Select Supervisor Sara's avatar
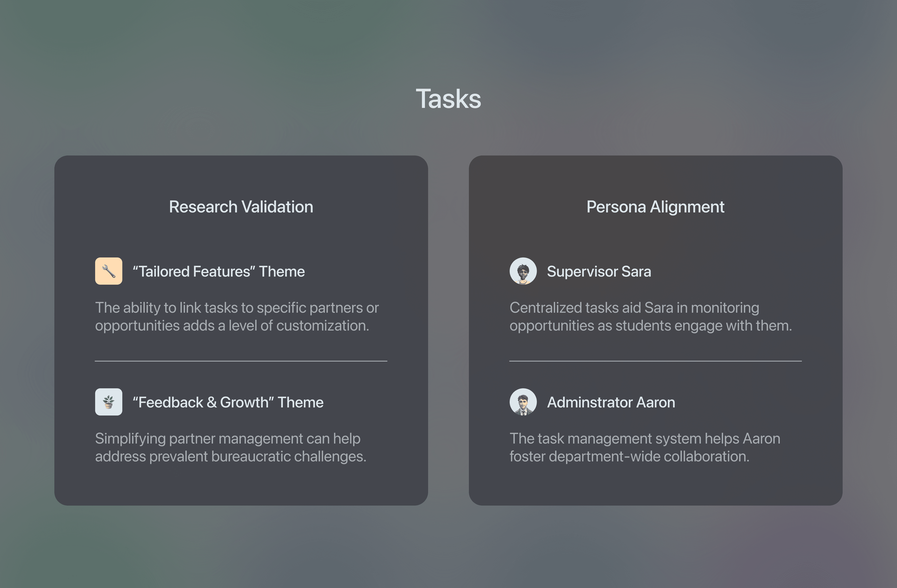Image resolution: width=897 pixels, height=588 pixels. pyautogui.click(x=523, y=271)
